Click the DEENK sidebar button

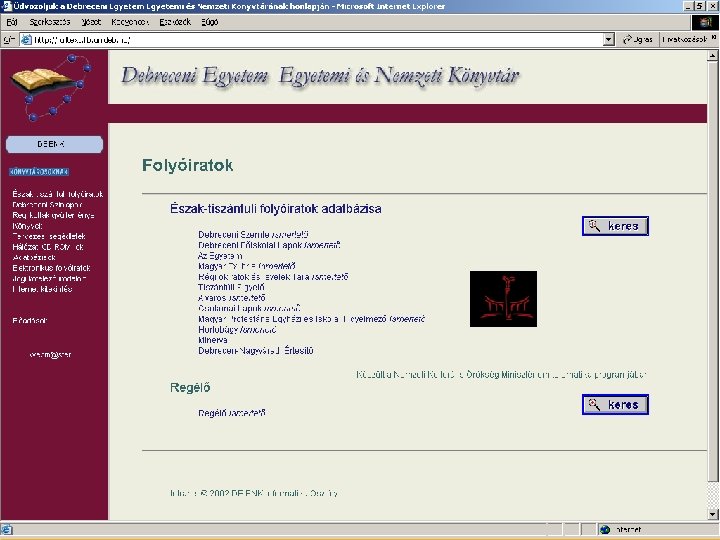pyautogui.click(x=54, y=144)
